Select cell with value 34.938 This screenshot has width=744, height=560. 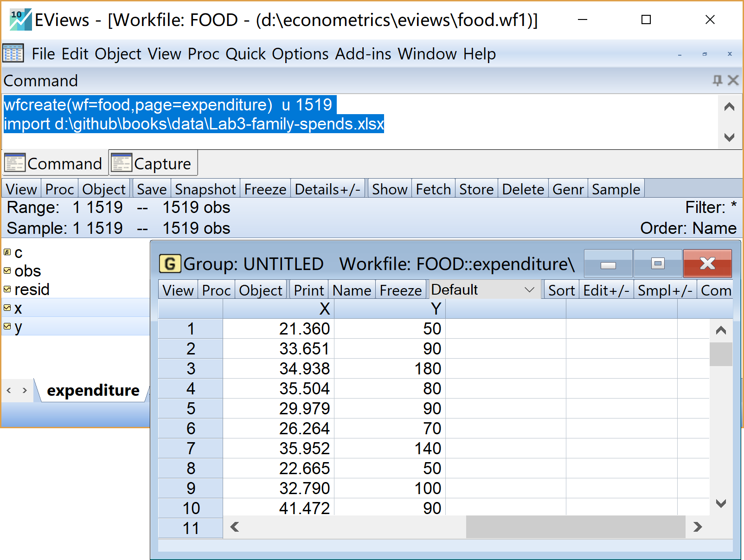point(278,368)
